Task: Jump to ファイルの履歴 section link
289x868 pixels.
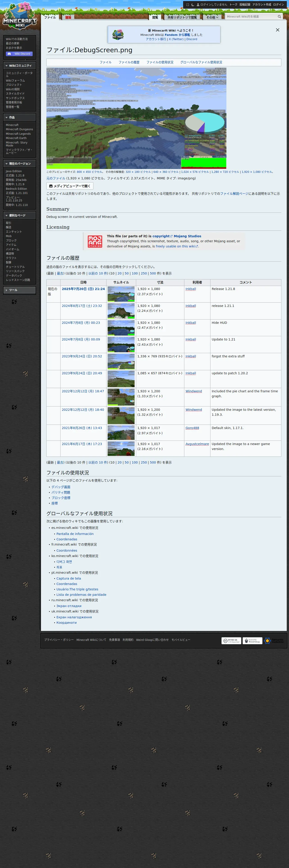Action: pos(129,62)
